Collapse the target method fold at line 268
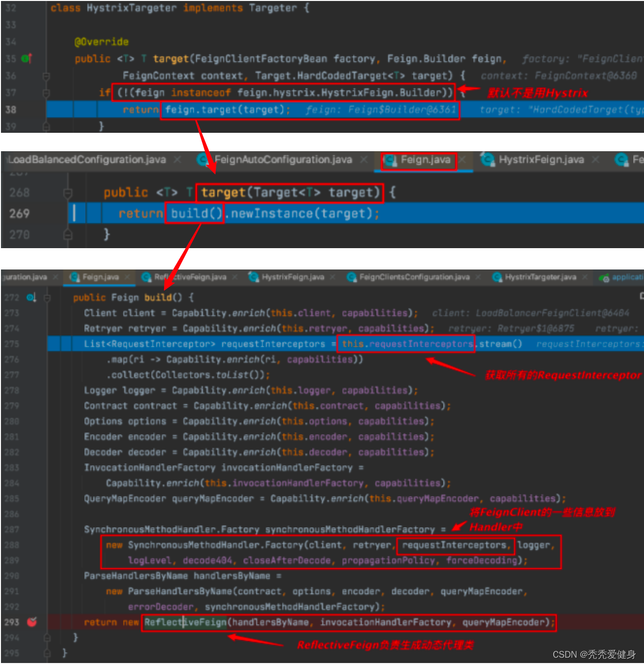Image resolution: width=644 pixels, height=664 pixels. pyautogui.click(x=68, y=193)
